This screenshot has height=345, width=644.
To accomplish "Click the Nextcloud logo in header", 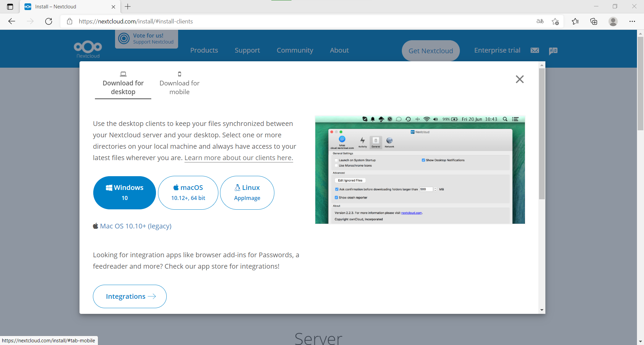I will point(88,50).
